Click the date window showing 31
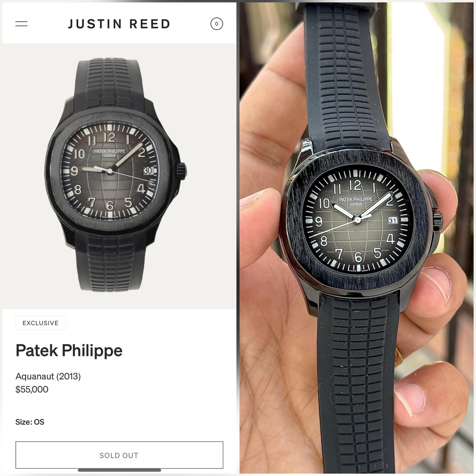 [392, 220]
